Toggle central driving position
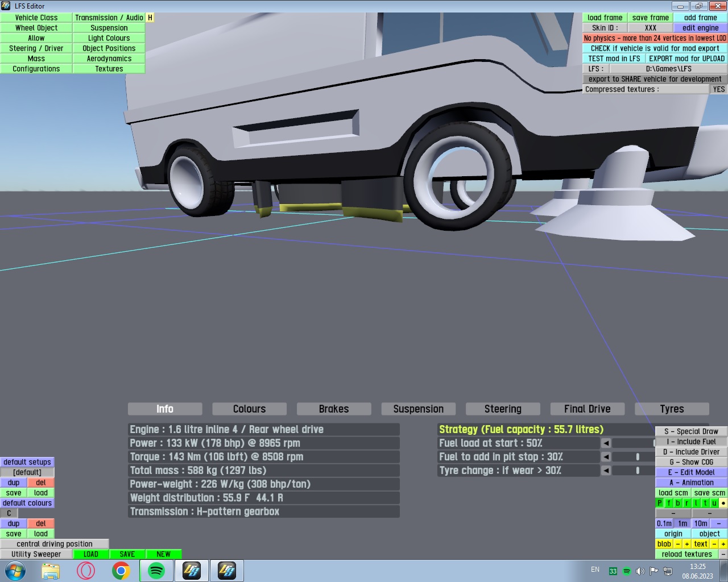 click(55, 544)
